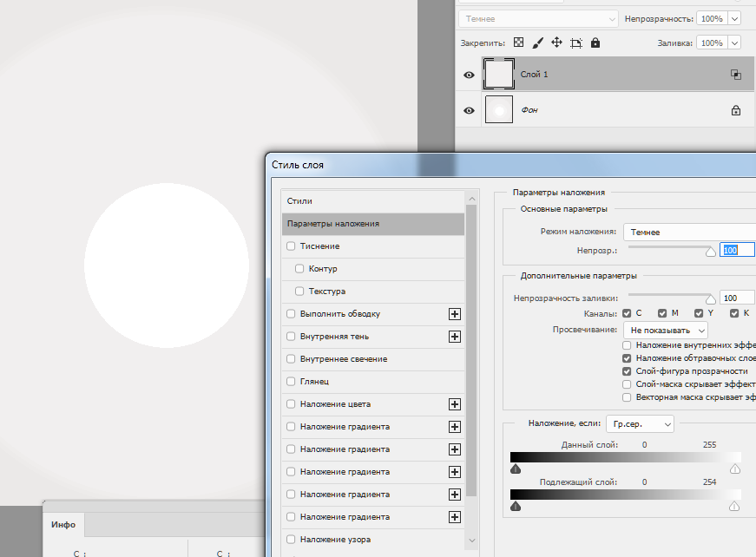The width and height of the screenshot is (756, 557).
Task: Check Векторная маска скрывает эффекты option
Action: pos(627,397)
